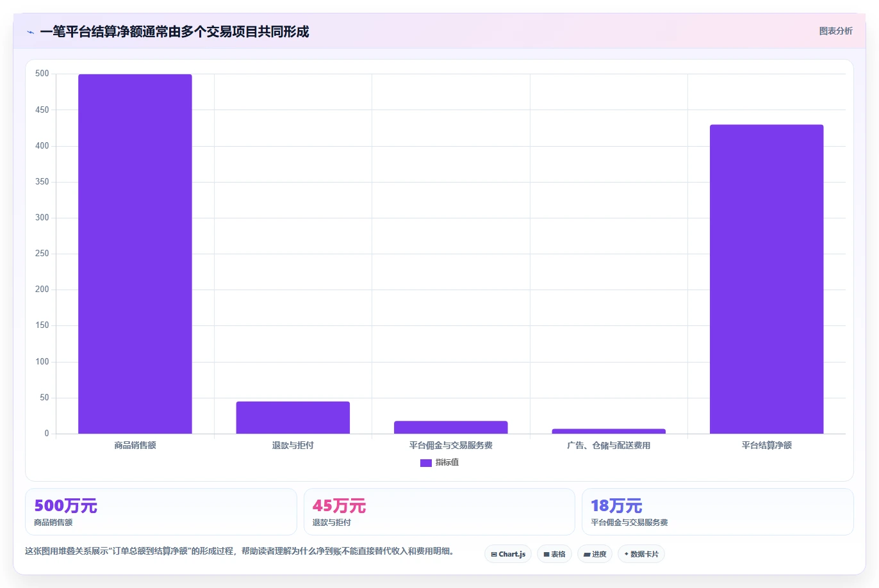Viewport: 879px width, 588px height.
Task: Open the 45万元 退款与拒付 data card
Action: (439, 512)
